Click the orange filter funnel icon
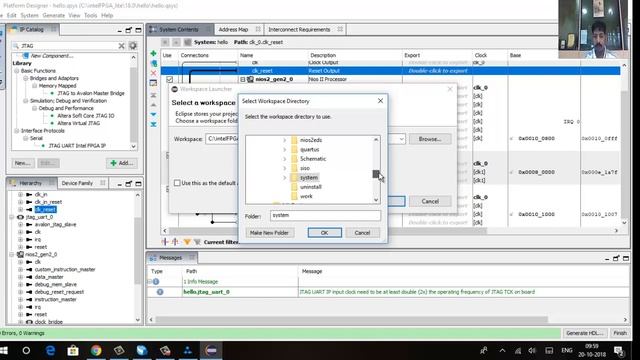Viewport: 640px width, 360px height. coord(187,242)
